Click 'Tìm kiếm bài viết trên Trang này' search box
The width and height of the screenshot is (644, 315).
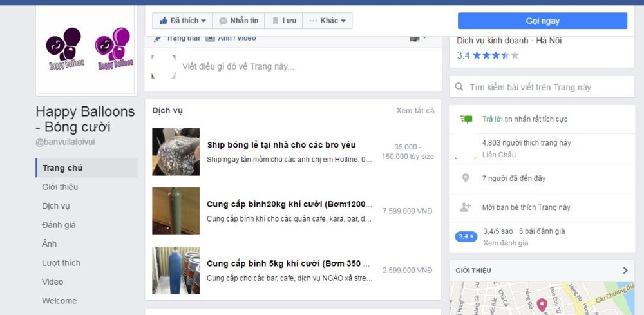[542, 87]
